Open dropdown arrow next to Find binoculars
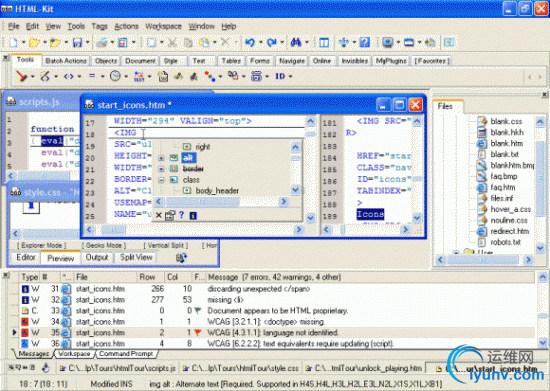 point(307,43)
